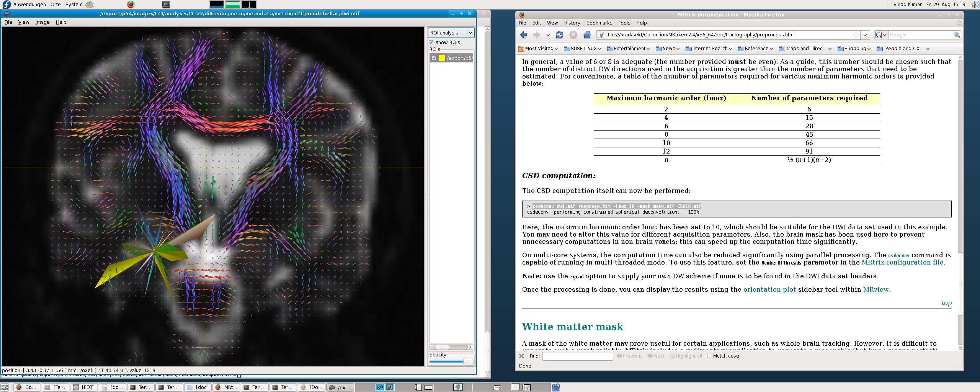Screen dimensions: 980x392
Task: Click the Firefox back arrow button
Action: pyautogui.click(x=523, y=35)
